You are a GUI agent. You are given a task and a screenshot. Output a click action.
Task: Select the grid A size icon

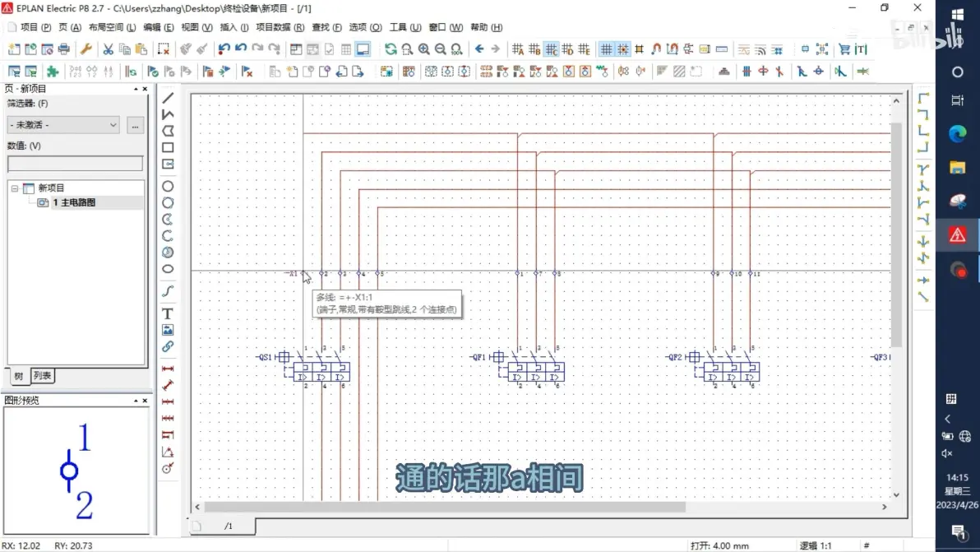(x=518, y=49)
